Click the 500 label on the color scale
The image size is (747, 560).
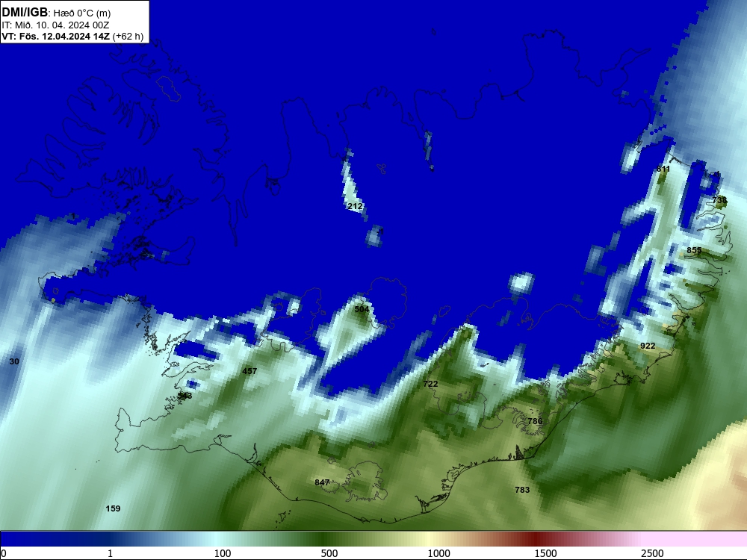pos(329,553)
